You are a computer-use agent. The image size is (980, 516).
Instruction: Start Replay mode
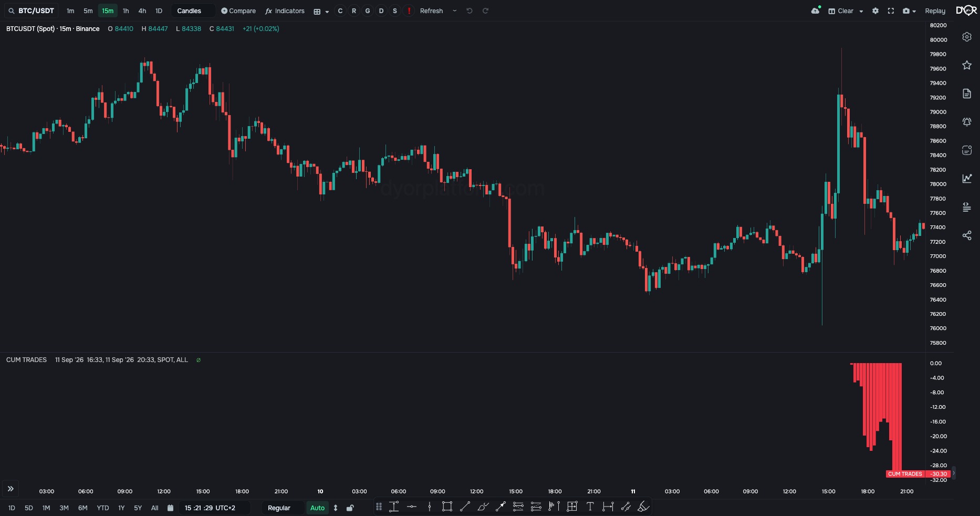pyautogui.click(x=935, y=11)
